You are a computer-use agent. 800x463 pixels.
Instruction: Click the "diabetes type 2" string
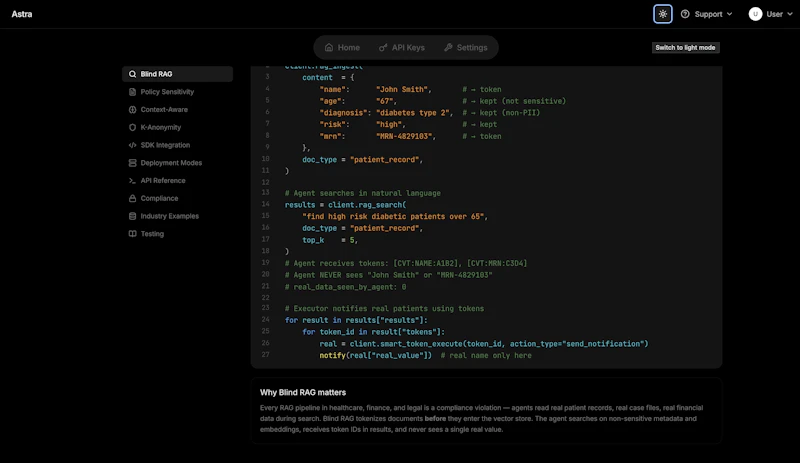(413, 113)
